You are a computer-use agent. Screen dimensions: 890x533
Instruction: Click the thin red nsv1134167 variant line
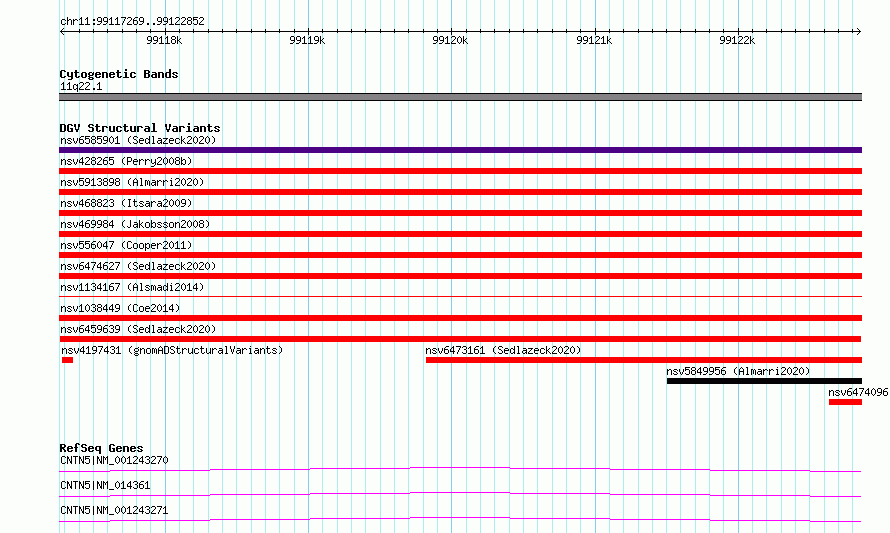click(460, 296)
